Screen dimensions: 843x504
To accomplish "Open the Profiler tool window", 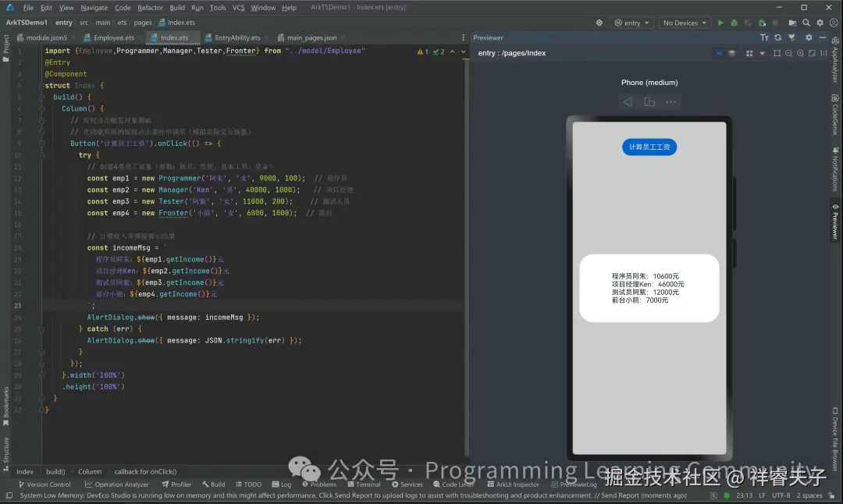I will [x=177, y=484].
